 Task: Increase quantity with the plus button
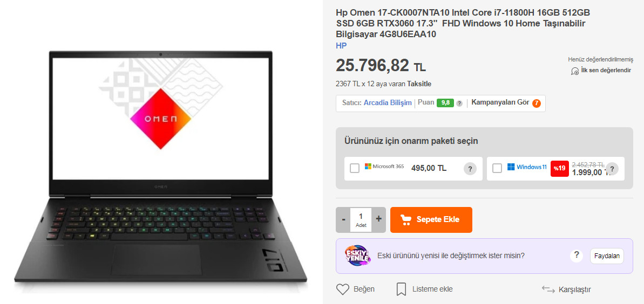click(378, 219)
